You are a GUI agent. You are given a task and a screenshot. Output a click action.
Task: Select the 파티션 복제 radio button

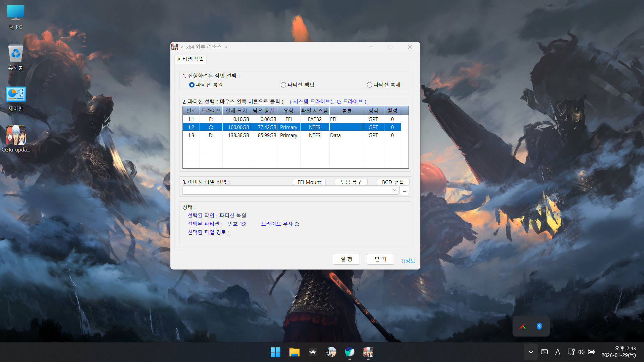370,85
